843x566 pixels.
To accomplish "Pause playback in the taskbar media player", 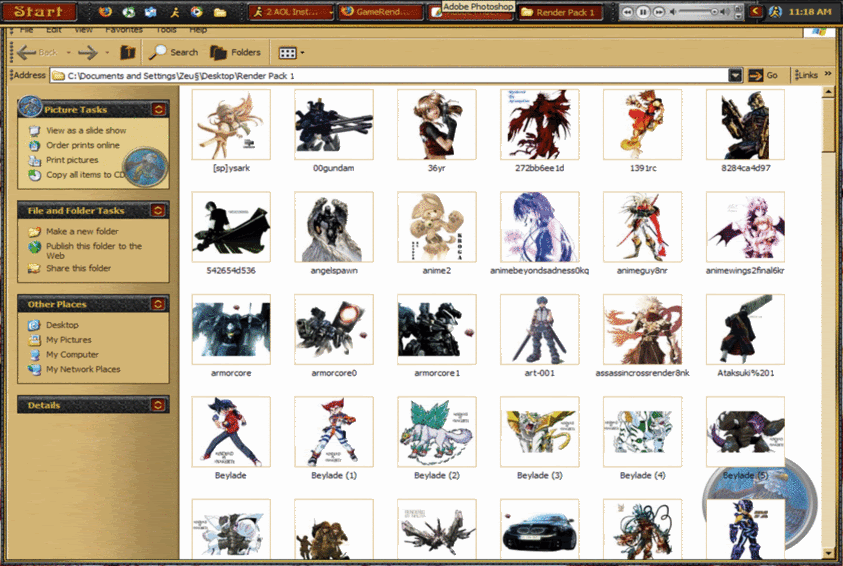I will (643, 11).
